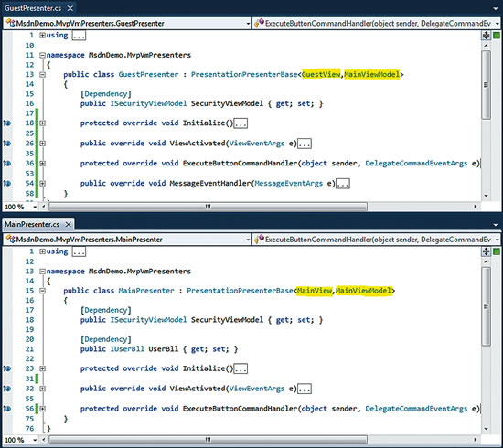
Task: Click the highlighted MainViewModel on line 15
Action: pyautogui.click(x=364, y=291)
